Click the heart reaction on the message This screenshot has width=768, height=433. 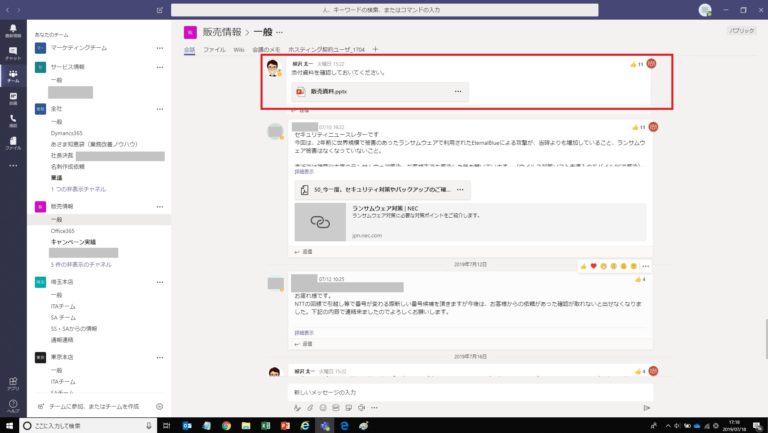(x=593, y=266)
